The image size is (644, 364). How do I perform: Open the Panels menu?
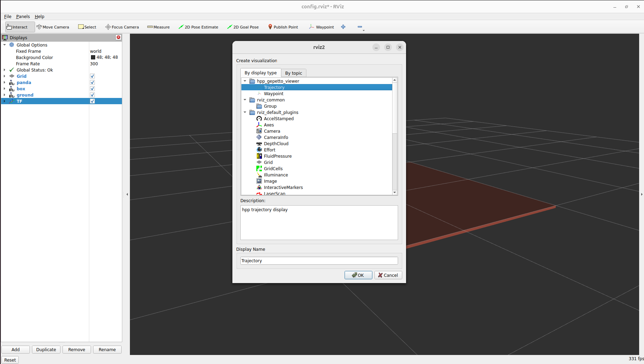[x=23, y=16]
